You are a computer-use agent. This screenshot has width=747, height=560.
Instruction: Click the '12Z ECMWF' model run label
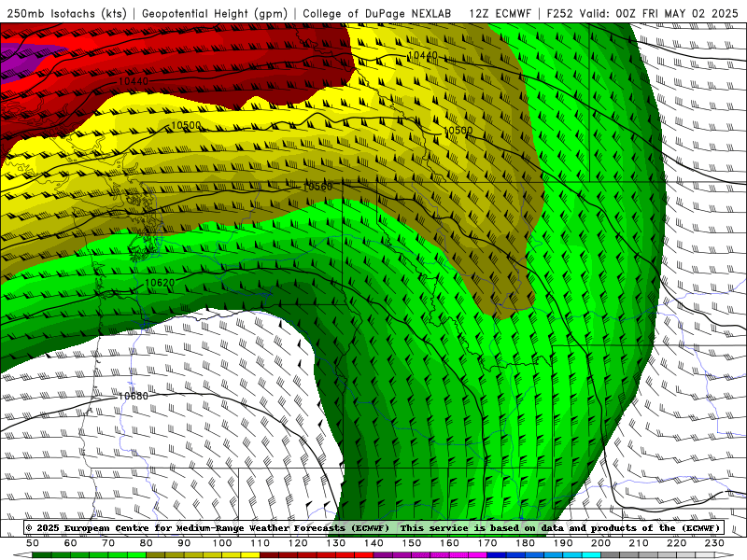pos(500,14)
